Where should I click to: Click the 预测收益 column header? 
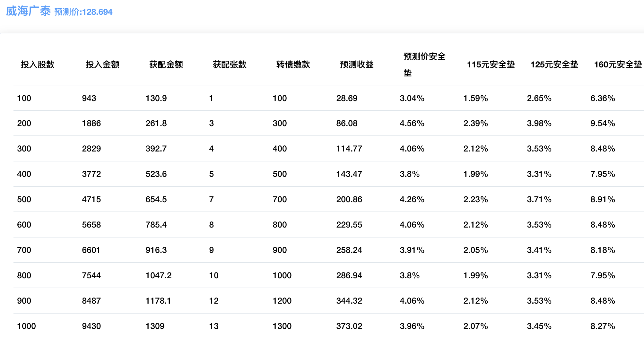coord(357,65)
